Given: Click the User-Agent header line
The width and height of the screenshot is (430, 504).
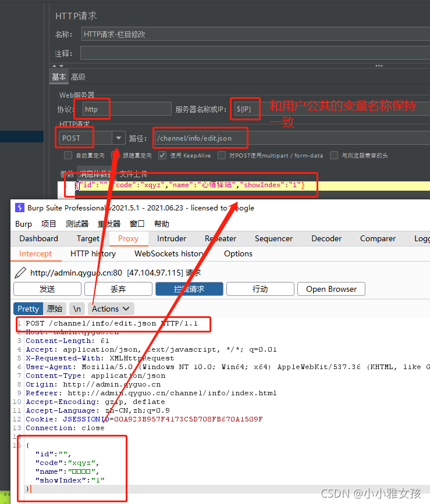Looking at the screenshot, I should pyautogui.click(x=228, y=367).
